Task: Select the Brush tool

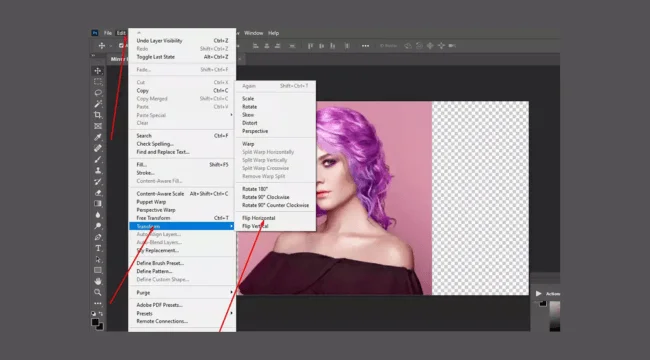Action: [98, 159]
